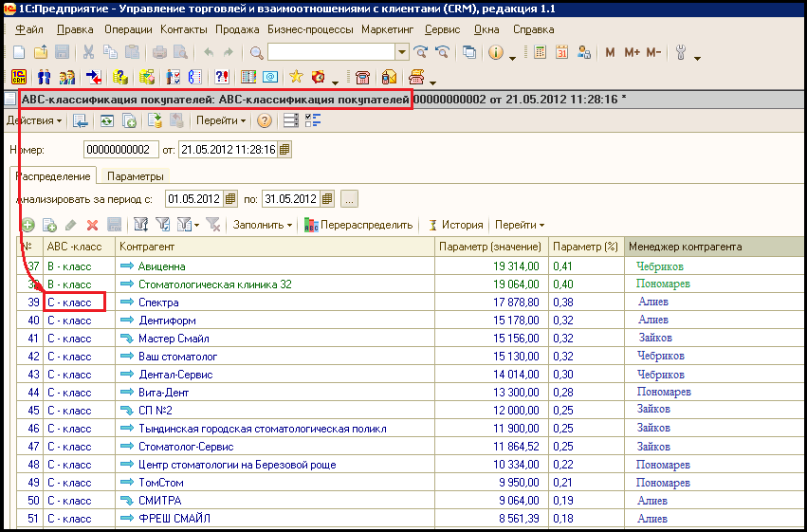Click the start period field 01.05.2012

tap(194, 198)
